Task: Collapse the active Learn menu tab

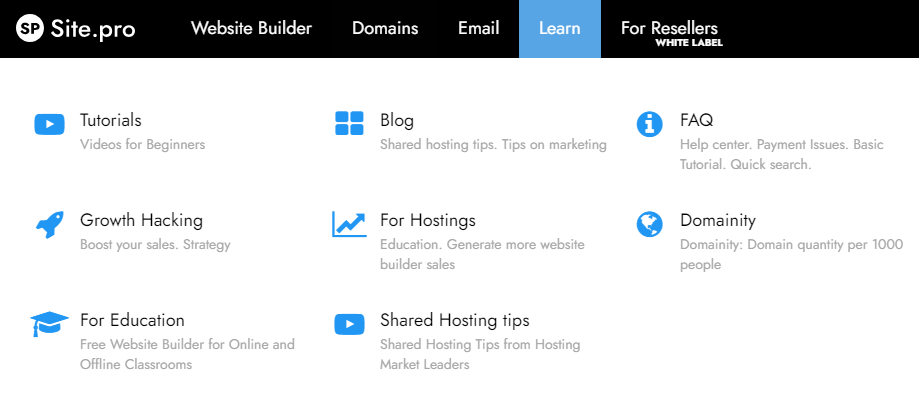Action: pos(559,29)
